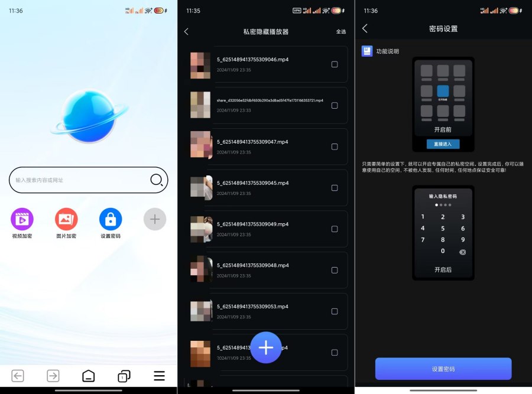
Task: Tap the 直接进入 button in the illustration
Action: click(x=443, y=144)
